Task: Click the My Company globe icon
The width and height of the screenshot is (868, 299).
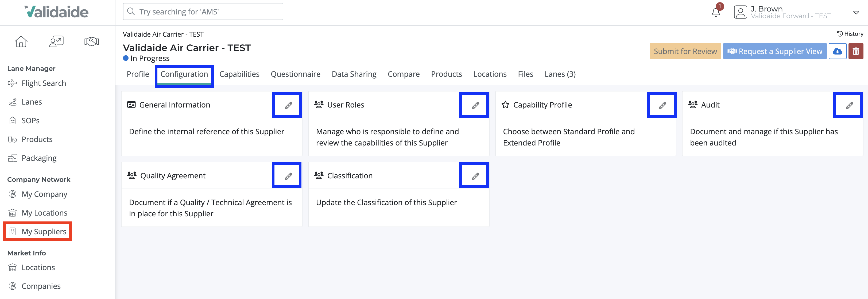Action: click(13, 194)
